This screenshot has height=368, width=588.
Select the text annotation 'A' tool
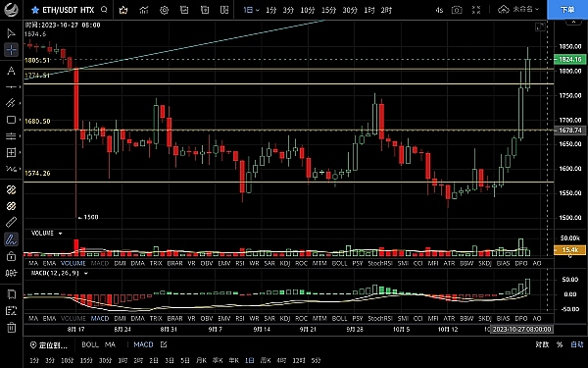[x=11, y=71]
